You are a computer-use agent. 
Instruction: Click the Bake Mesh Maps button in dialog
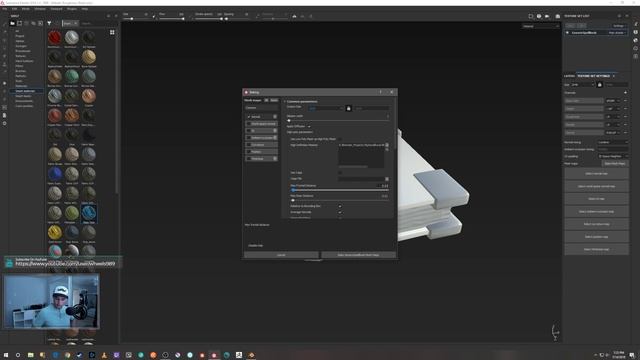tap(358, 255)
